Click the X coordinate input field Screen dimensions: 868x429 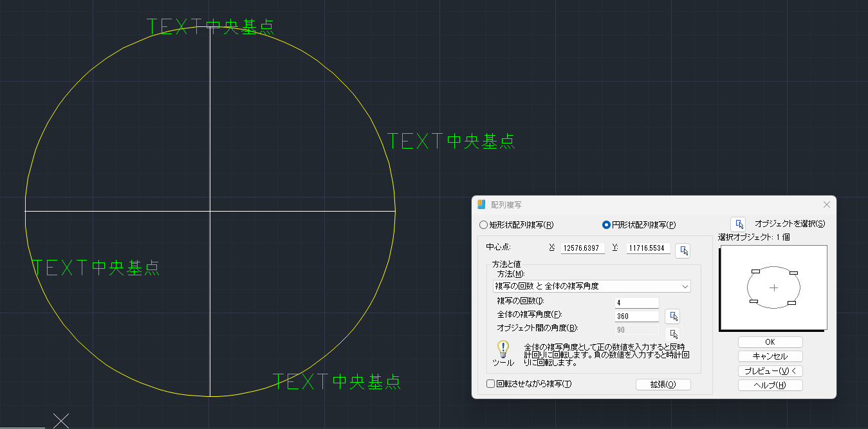(x=582, y=248)
